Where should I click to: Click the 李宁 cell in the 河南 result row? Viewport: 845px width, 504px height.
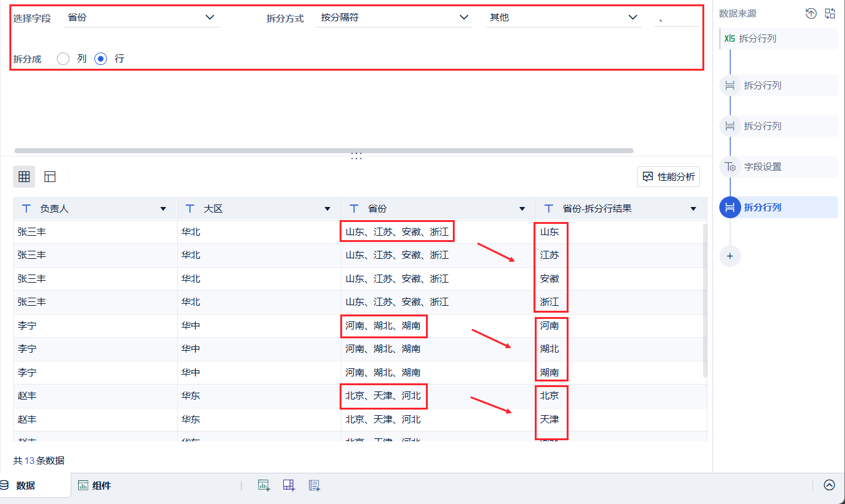(x=95, y=325)
